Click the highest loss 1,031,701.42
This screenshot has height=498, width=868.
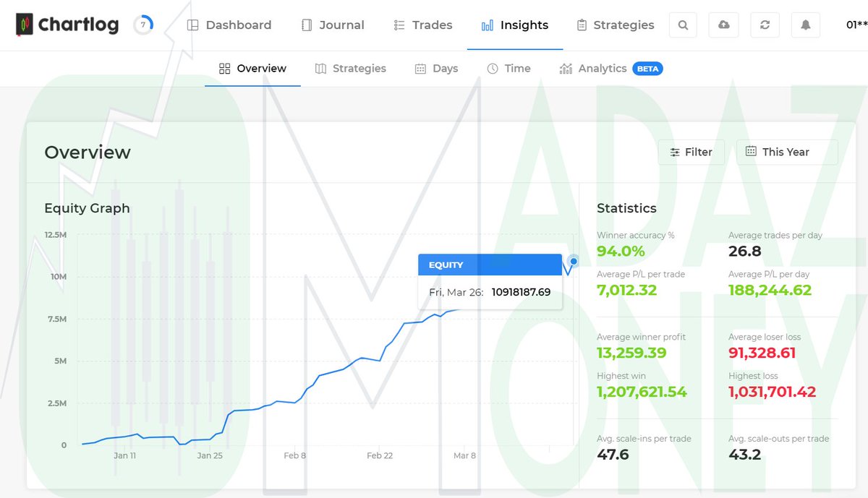(773, 392)
